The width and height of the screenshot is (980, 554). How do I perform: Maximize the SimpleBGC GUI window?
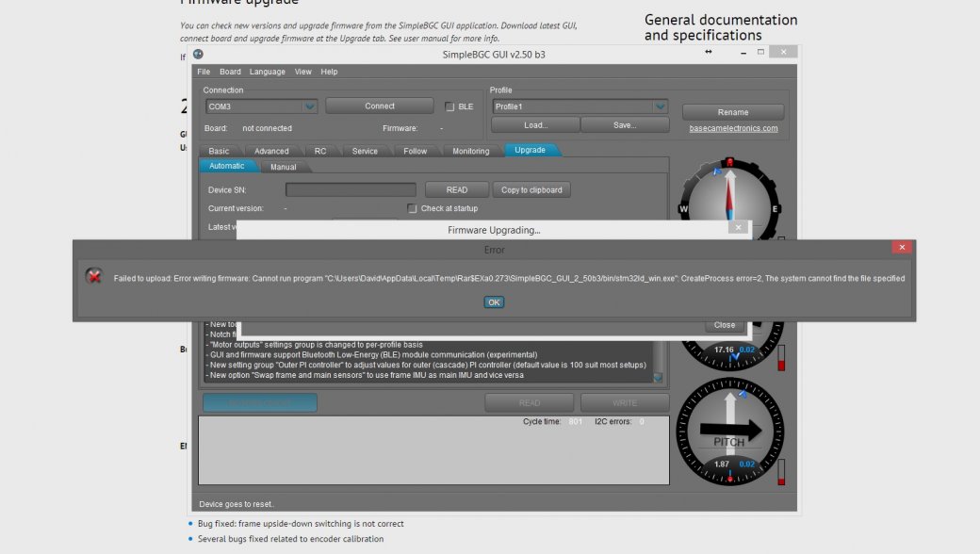tap(760, 52)
